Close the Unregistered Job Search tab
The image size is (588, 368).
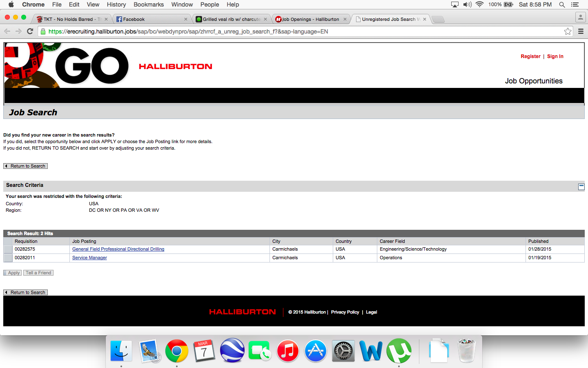[425, 19]
